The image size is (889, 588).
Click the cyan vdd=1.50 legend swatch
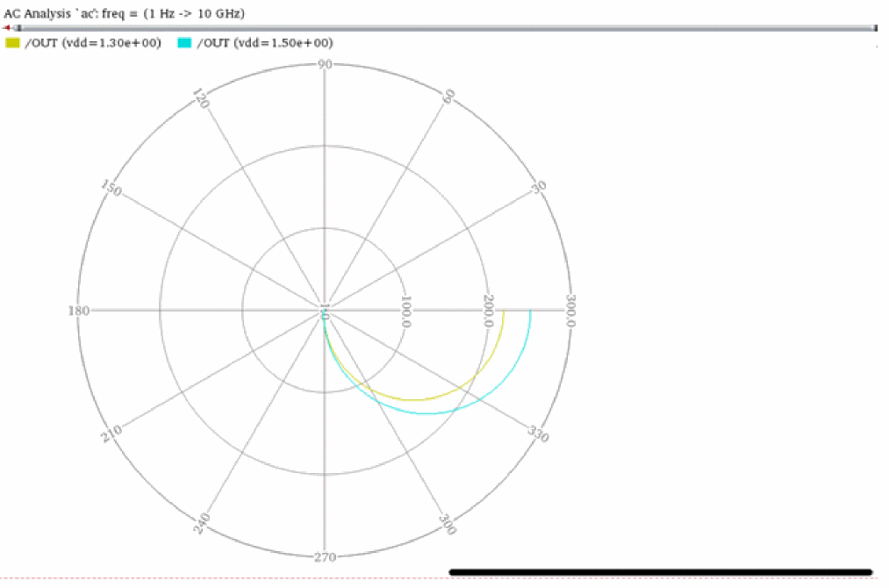click(185, 42)
